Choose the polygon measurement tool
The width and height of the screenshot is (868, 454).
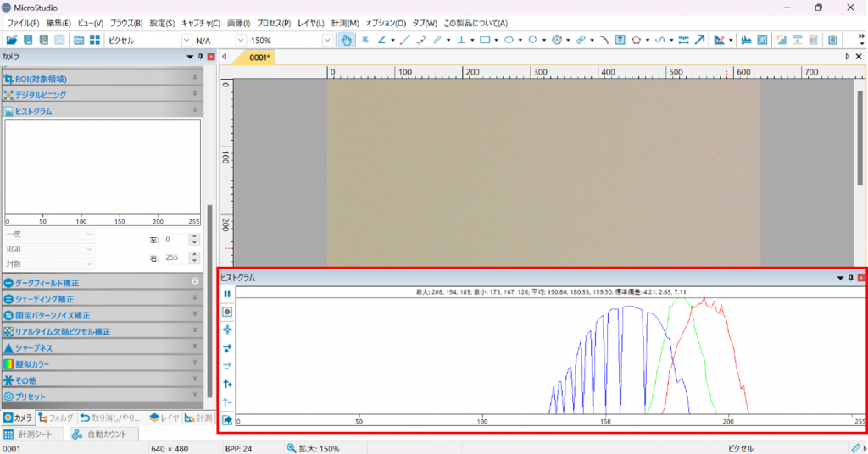click(x=636, y=40)
